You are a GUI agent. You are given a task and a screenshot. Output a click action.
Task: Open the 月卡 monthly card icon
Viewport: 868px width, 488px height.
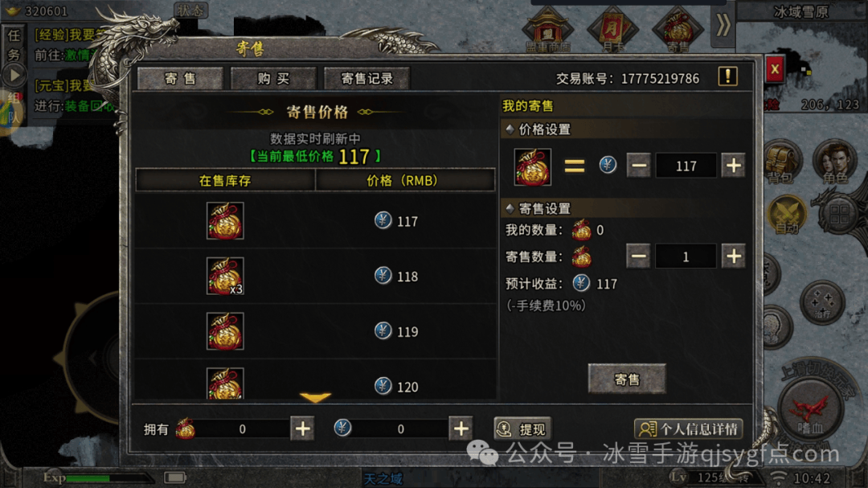(612, 29)
